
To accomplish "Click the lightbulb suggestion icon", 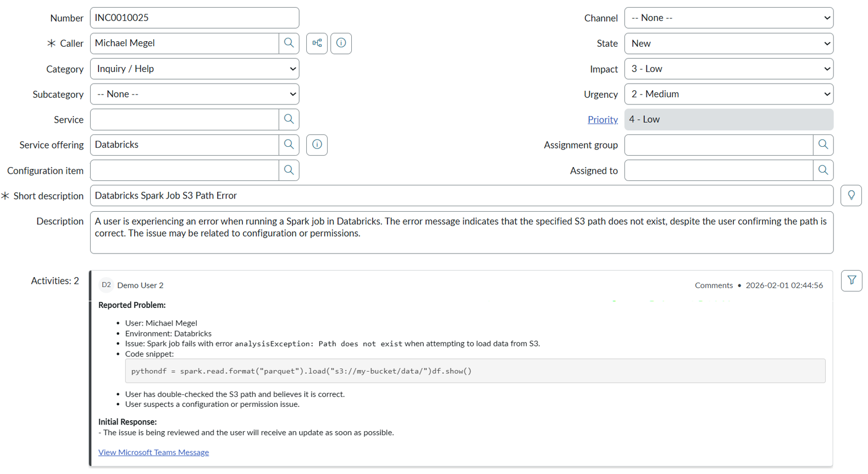I will click(852, 196).
